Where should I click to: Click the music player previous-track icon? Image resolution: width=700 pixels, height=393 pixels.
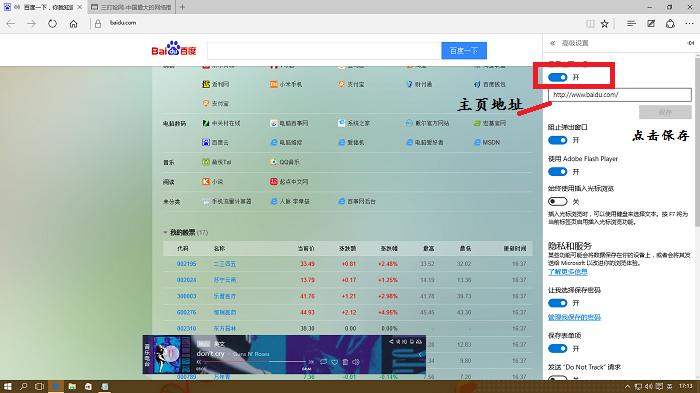point(199,361)
